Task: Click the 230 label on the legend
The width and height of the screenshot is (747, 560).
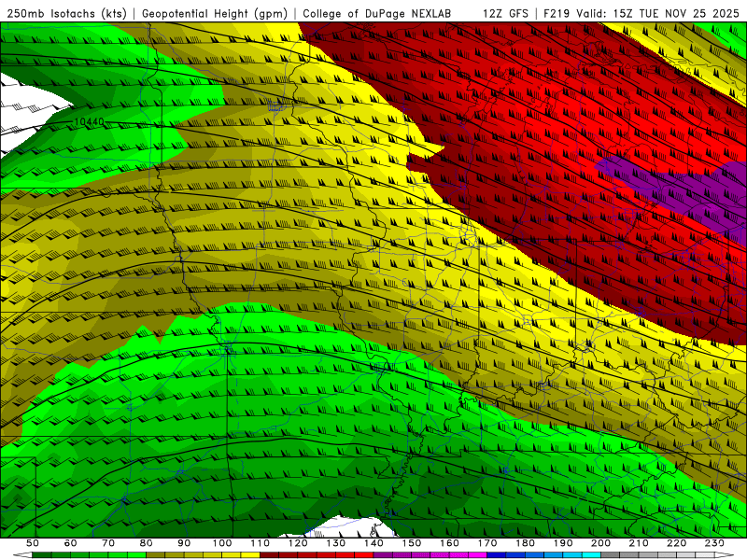Action: [714, 543]
